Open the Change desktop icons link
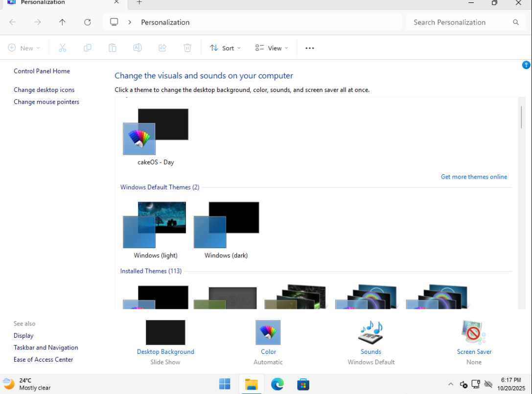532x394 pixels. coord(44,90)
